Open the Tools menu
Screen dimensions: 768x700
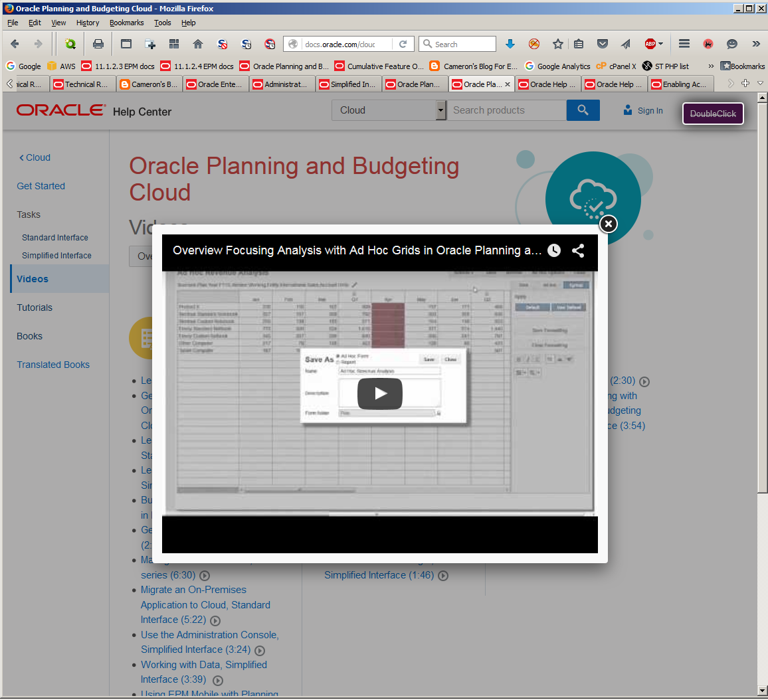(x=162, y=23)
